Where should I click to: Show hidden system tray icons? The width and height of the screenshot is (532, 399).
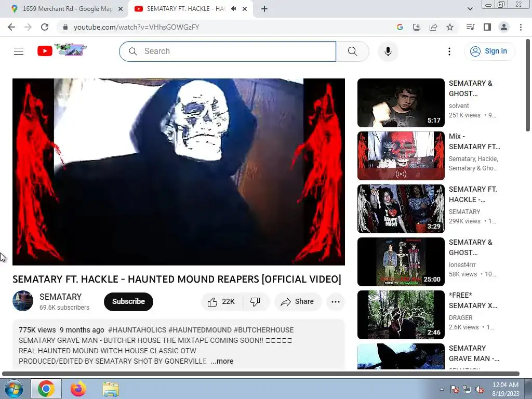point(442,389)
